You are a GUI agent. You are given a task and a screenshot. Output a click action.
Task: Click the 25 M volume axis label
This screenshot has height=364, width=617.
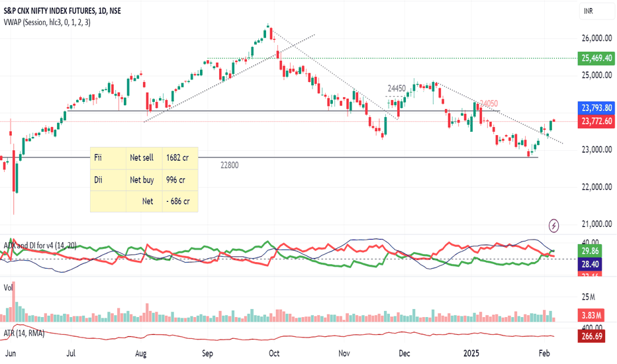(589, 297)
